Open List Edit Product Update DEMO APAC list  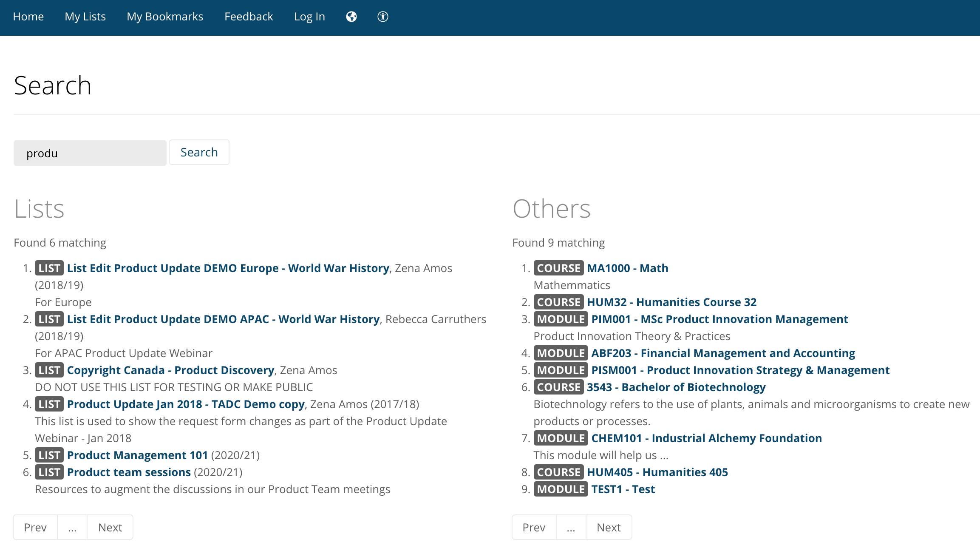(224, 319)
